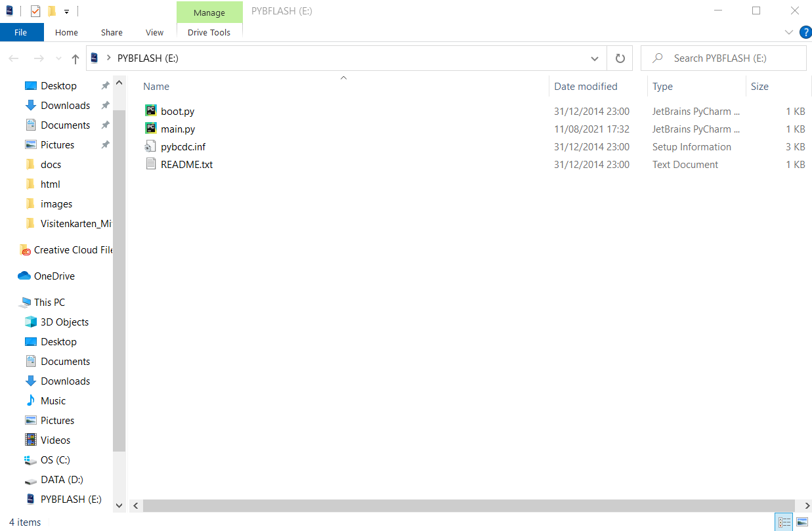Switch to details view layout

(x=784, y=522)
